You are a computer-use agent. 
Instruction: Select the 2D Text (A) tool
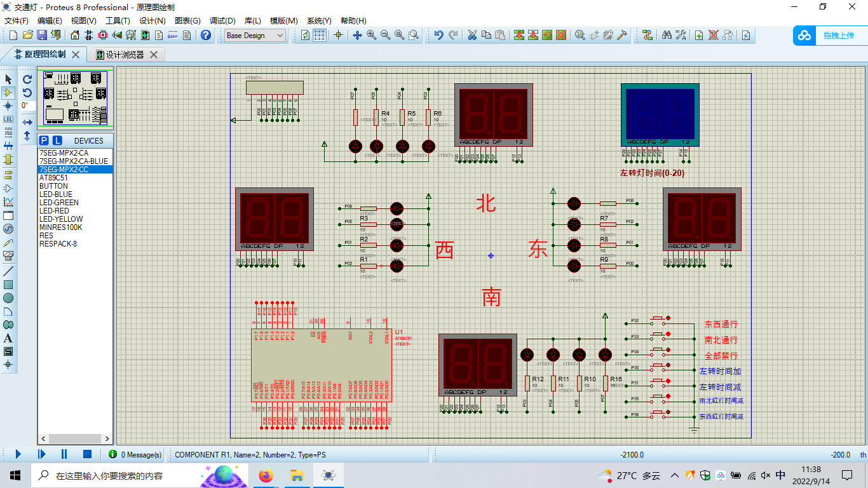pyautogui.click(x=8, y=338)
